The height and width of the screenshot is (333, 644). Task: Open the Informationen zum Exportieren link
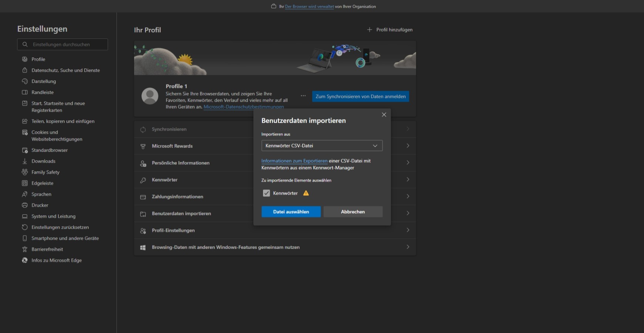pos(294,161)
